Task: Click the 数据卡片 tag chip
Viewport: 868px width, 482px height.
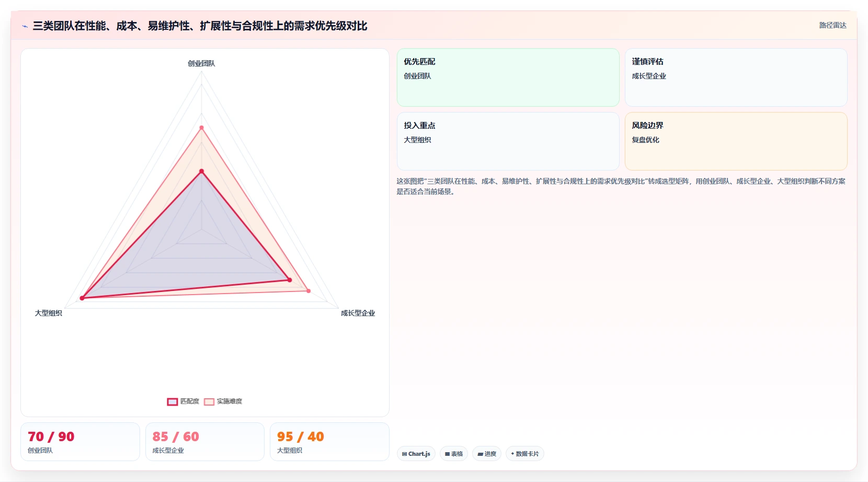Action: click(525, 454)
